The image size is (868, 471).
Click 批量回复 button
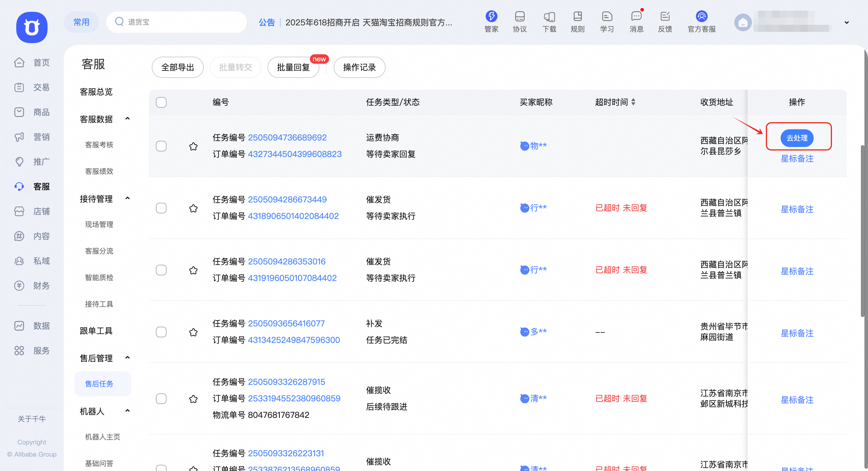293,67
